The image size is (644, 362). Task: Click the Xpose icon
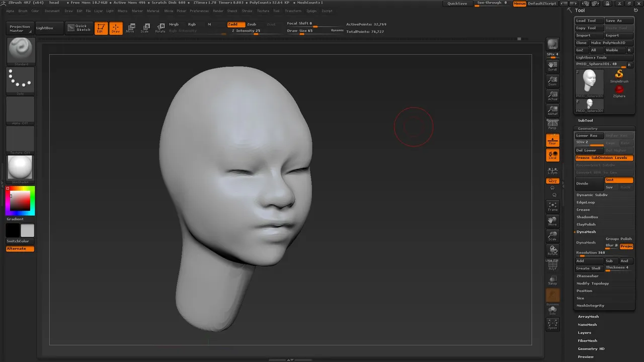coord(552,324)
